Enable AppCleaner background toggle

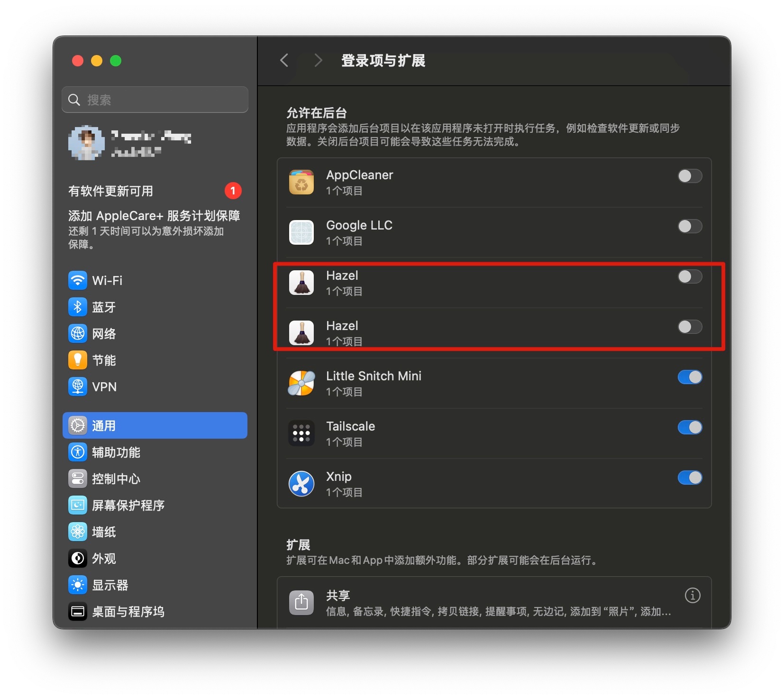point(690,176)
